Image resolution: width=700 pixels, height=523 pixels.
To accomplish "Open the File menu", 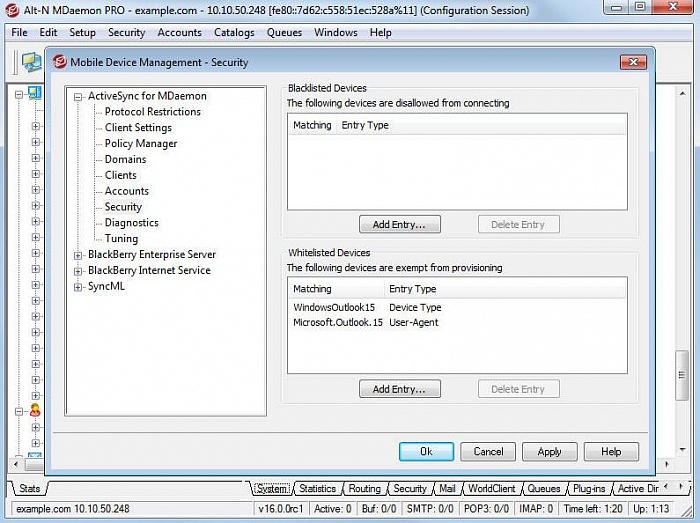I will pyautogui.click(x=19, y=33).
